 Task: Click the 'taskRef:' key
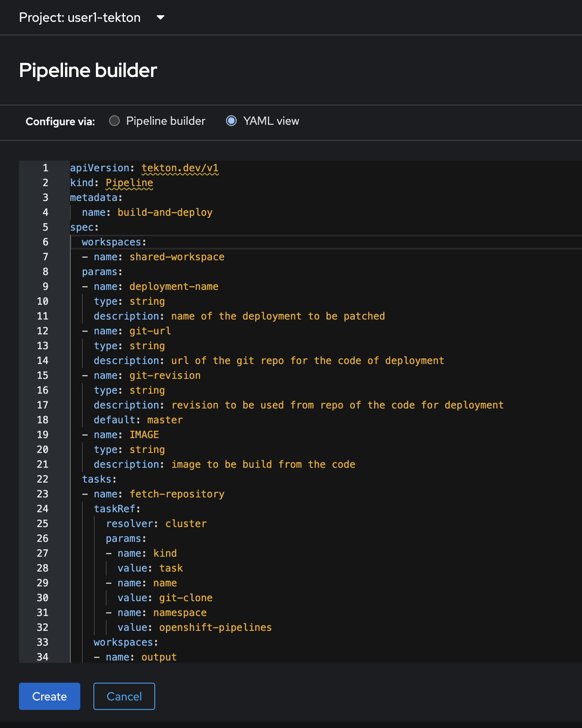click(x=117, y=509)
